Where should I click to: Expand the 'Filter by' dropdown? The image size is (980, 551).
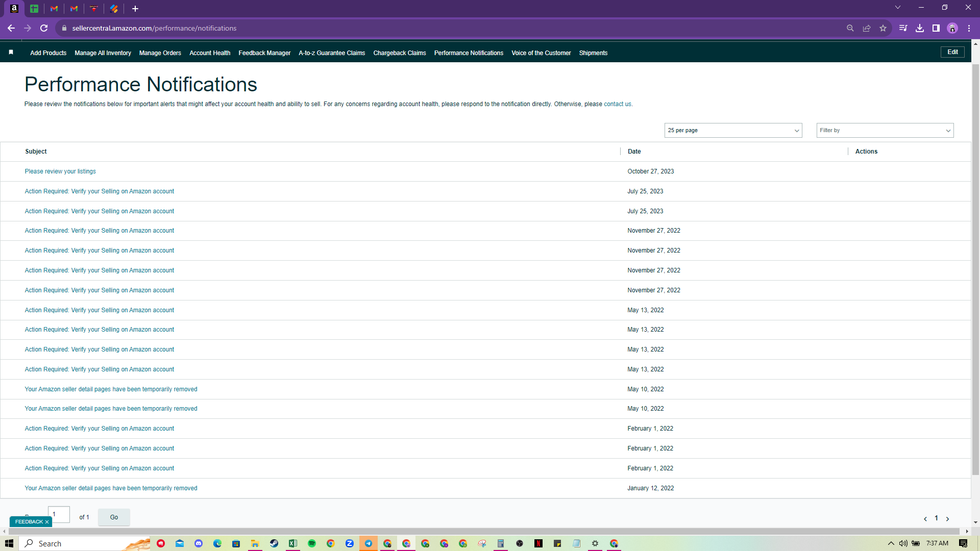pyautogui.click(x=885, y=131)
